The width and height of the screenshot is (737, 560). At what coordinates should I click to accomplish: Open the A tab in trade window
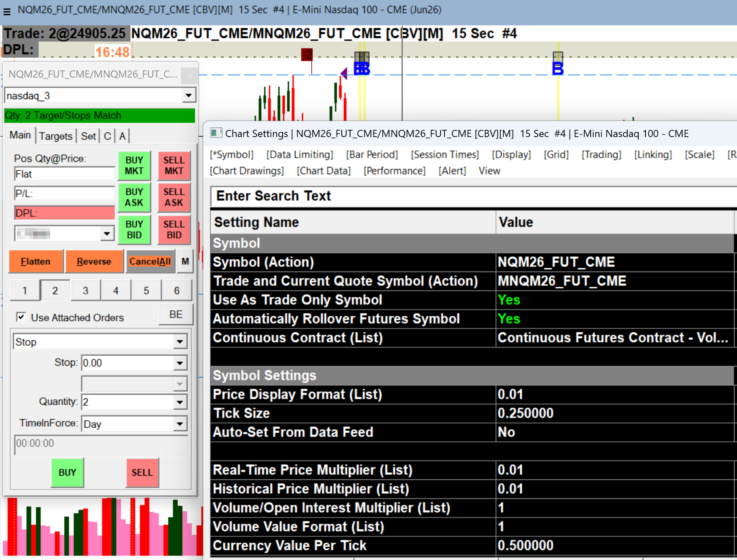[x=122, y=136]
